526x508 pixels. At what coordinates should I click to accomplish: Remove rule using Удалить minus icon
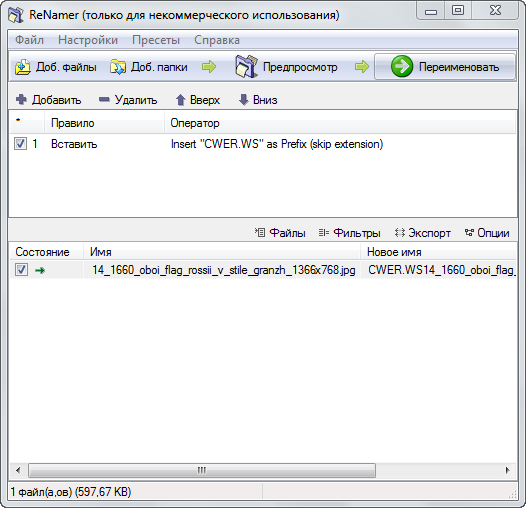(x=104, y=99)
